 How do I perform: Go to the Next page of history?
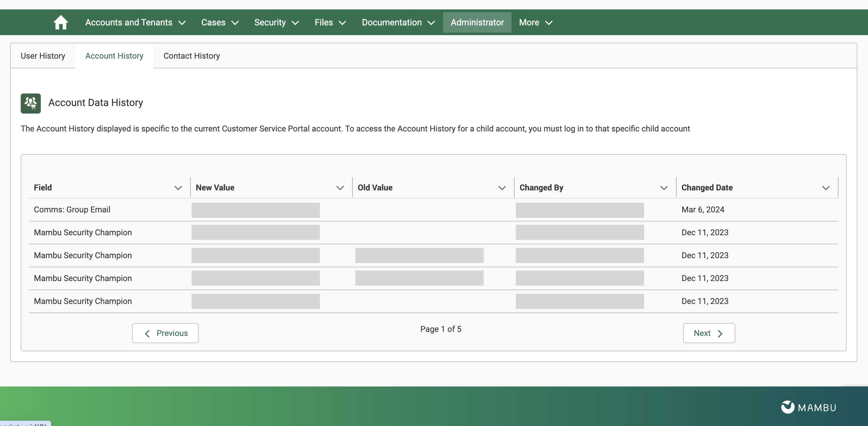pos(709,333)
